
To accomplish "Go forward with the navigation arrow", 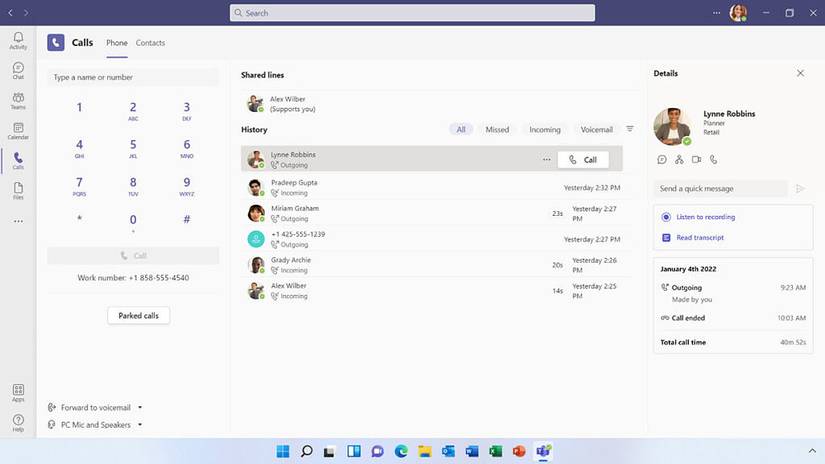I will pyautogui.click(x=26, y=13).
